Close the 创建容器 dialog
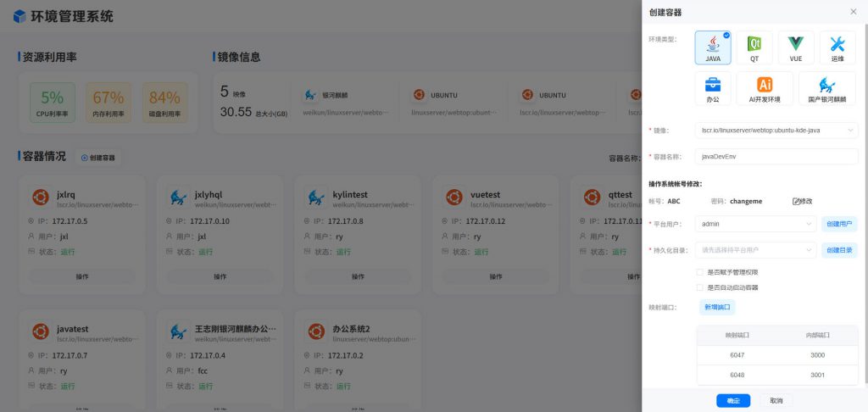 click(853, 12)
